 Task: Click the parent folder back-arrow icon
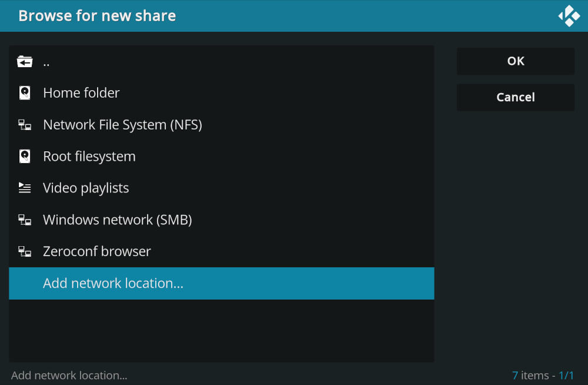pyautogui.click(x=25, y=61)
